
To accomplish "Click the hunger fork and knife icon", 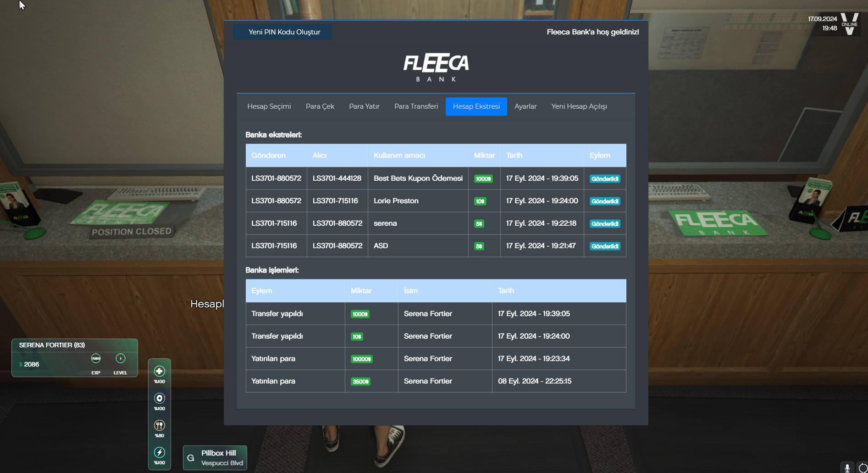I will (159, 425).
